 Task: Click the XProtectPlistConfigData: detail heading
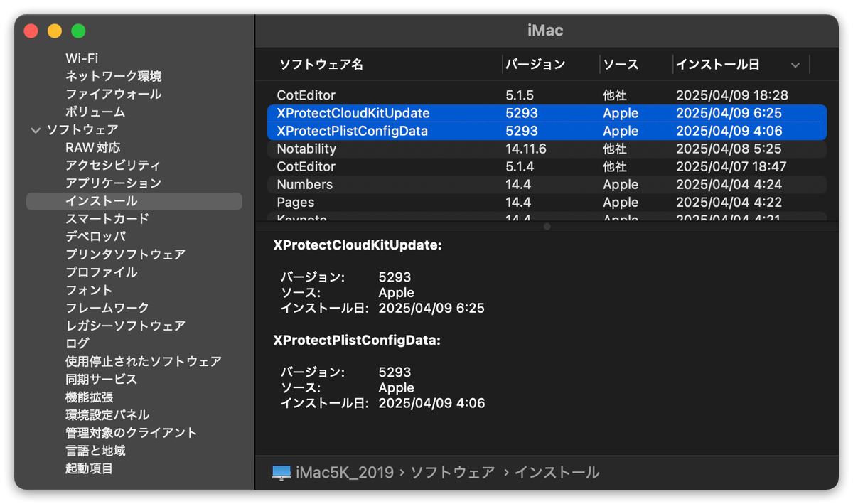[x=357, y=341]
